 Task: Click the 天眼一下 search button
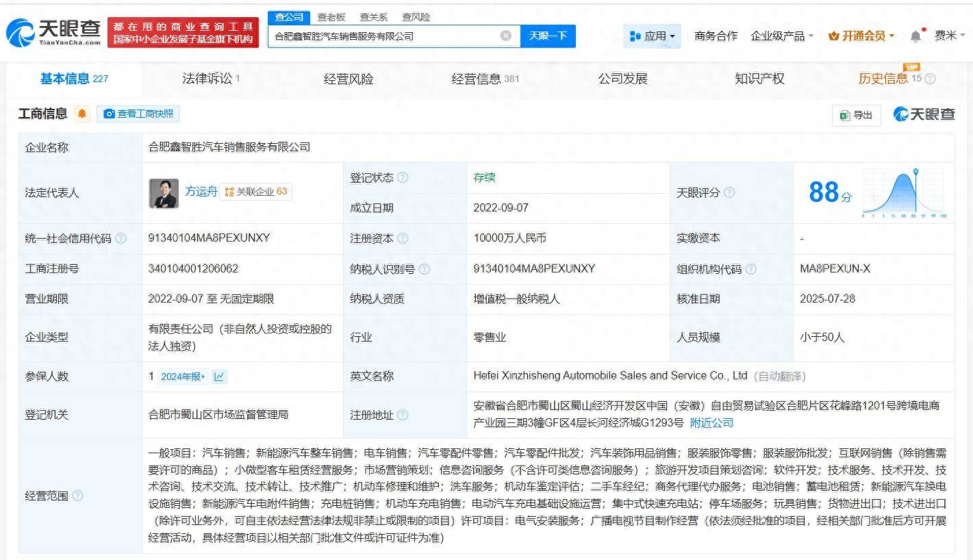coord(548,36)
